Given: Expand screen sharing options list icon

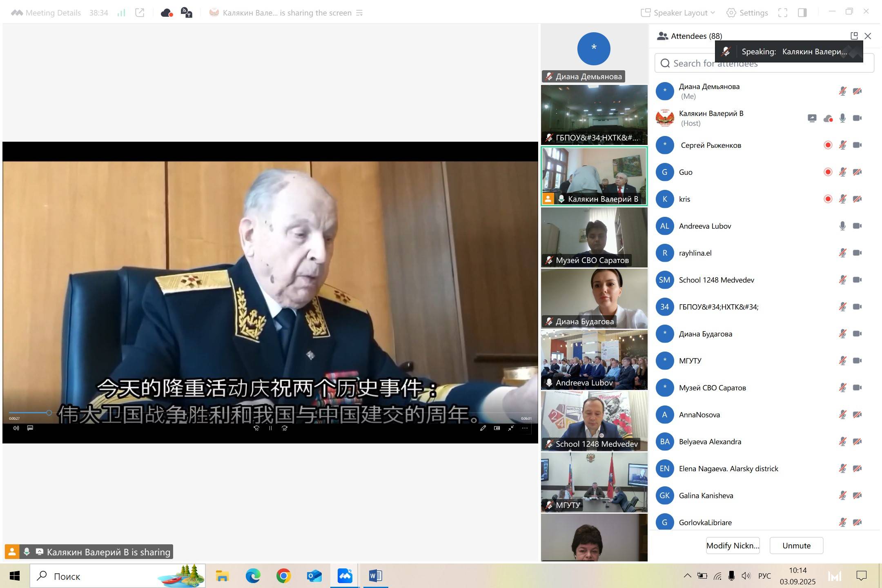Looking at the screenshot, I should click(x=359, y=13).
